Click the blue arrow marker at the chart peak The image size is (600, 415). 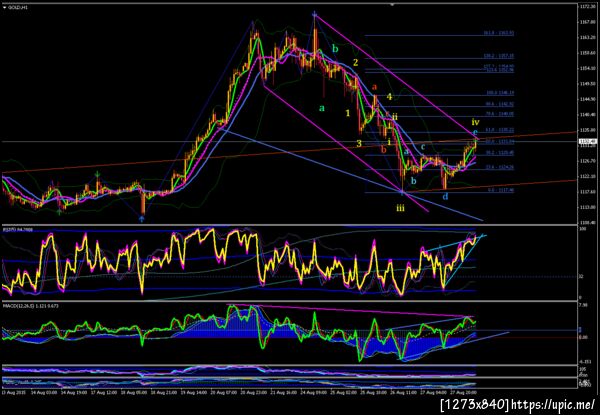(x=315, y=15)
